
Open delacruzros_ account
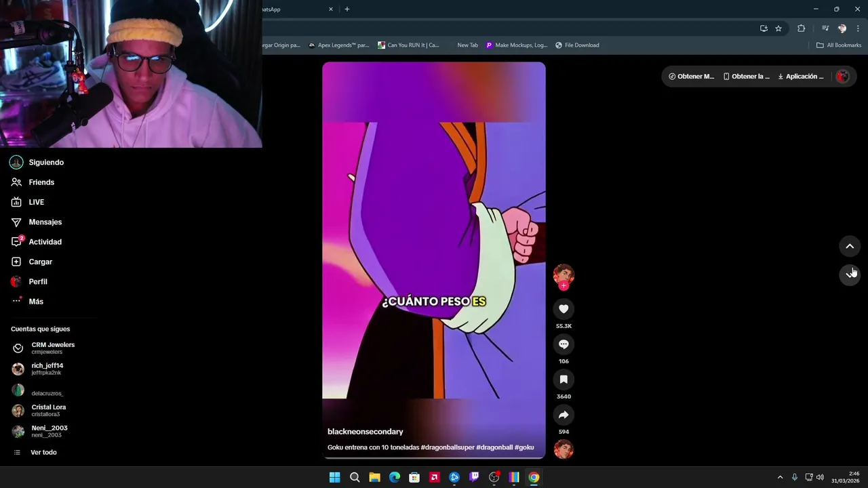click(x=38, y=390)
